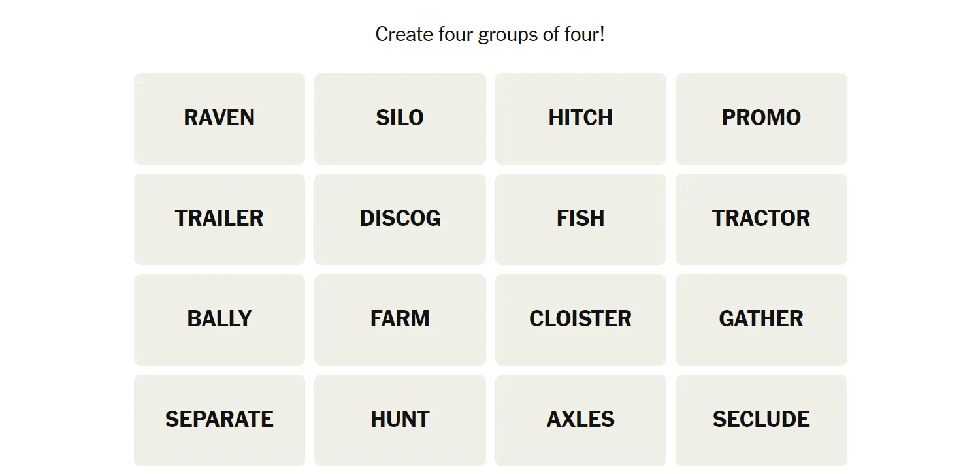Click the SEPARATE word tile
980x474 pixels.
pos(220,420)
